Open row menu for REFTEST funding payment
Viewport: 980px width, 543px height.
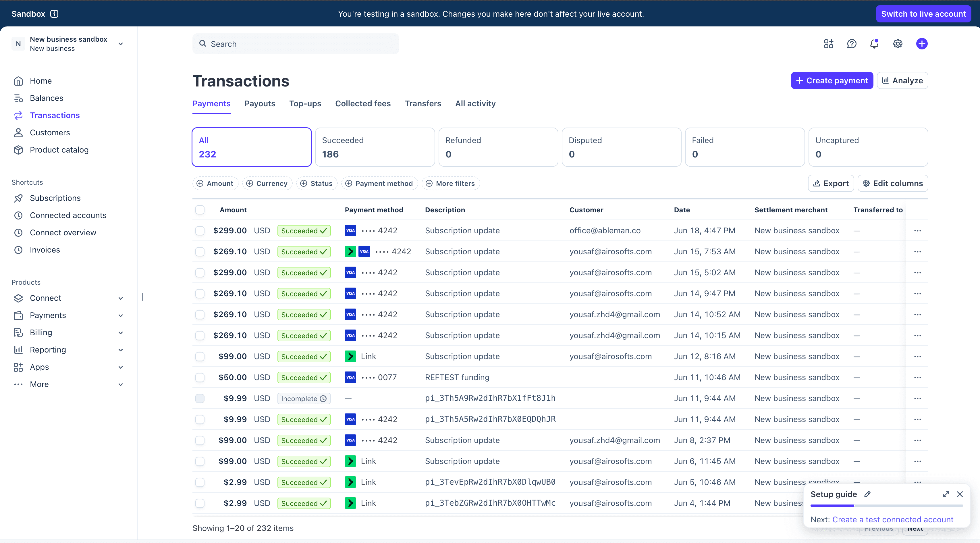tap(917, 378)
